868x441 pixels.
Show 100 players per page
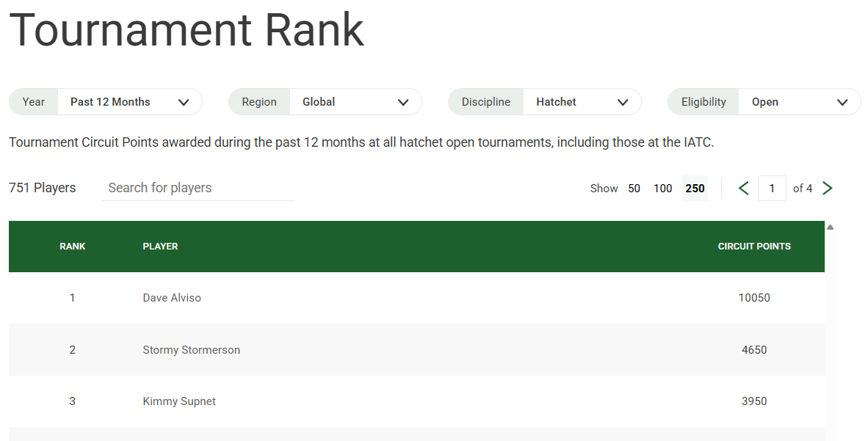click(662, 189)
